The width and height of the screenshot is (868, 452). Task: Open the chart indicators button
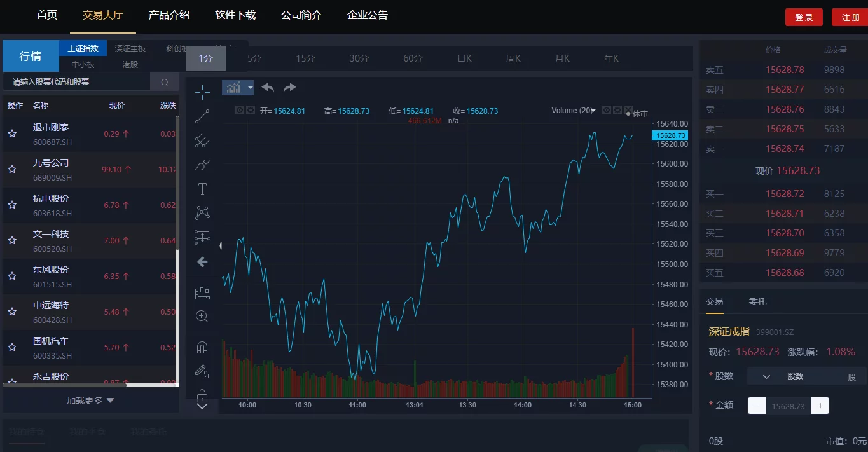click(x=233, y=88)
